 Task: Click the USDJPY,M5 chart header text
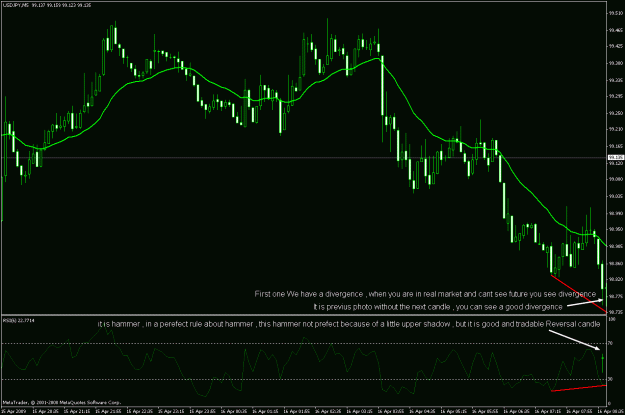coord(47,5)
